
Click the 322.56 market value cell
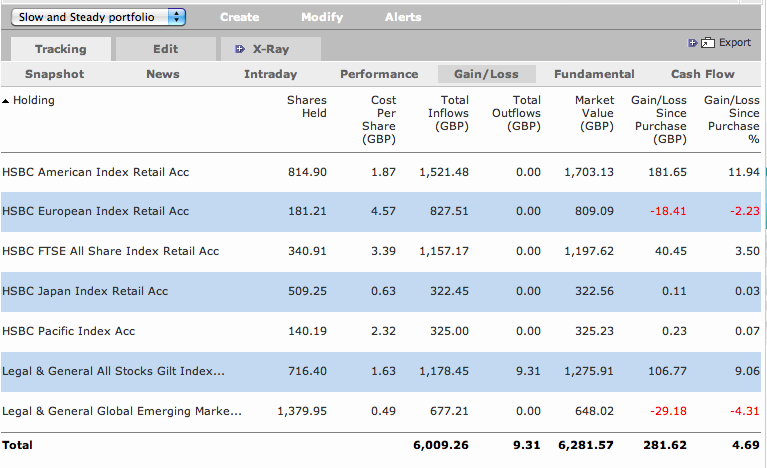(594, 291)
